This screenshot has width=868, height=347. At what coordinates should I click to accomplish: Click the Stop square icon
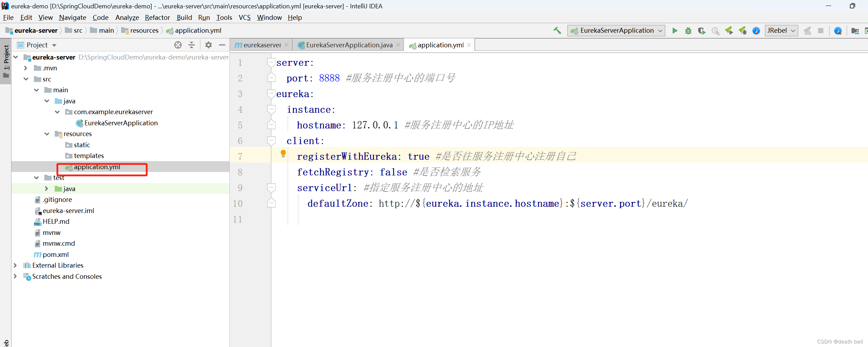coord(821,31)
